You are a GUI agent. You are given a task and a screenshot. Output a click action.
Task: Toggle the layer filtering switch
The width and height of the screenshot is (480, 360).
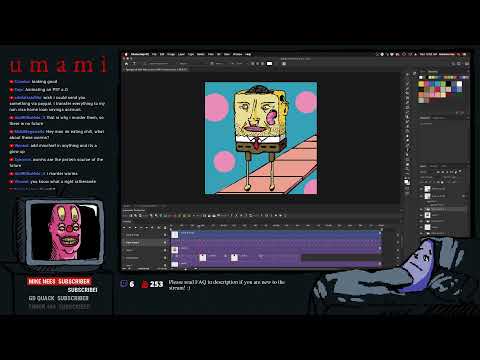460,171
